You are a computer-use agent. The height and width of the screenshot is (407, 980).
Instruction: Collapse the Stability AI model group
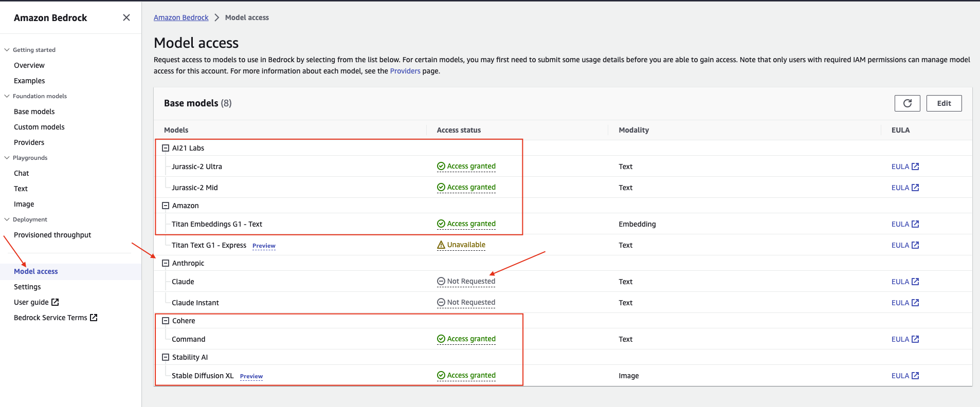point(166,357)
